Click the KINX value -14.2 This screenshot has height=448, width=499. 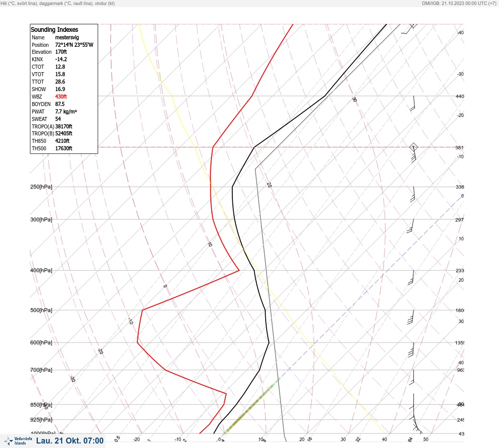(x=61, y=59)
